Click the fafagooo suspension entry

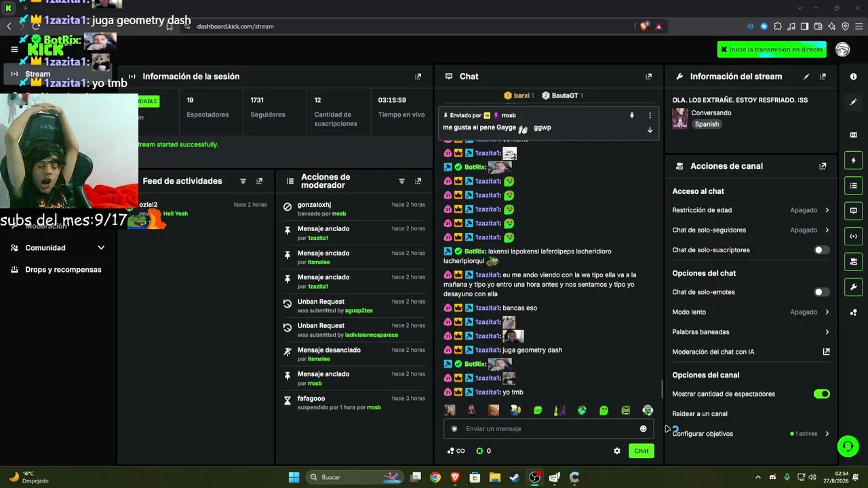coord(353,403)
